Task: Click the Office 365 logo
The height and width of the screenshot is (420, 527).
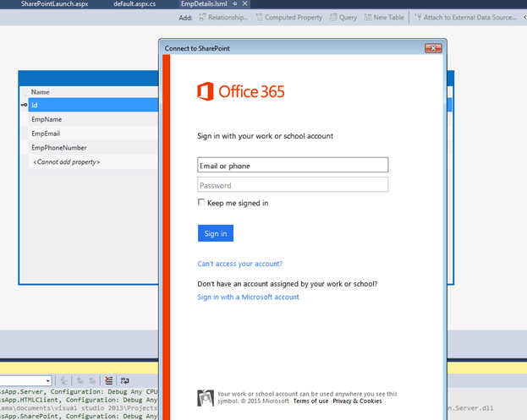Action: [x=240, y=91]
